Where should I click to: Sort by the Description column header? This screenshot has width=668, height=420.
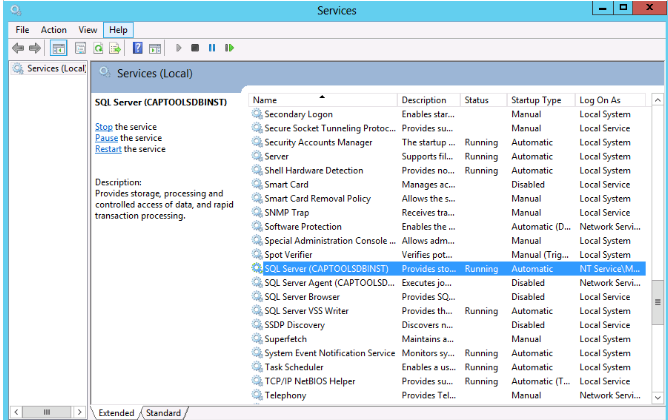(x=429, y=100)
